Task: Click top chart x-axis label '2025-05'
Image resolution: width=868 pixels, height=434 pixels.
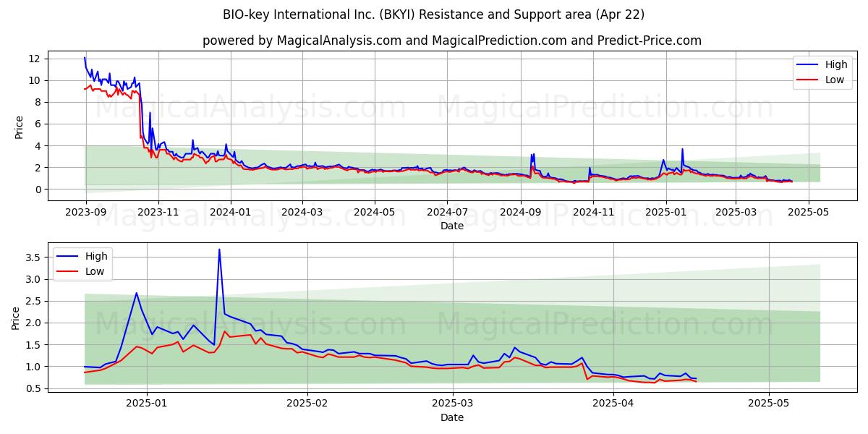Action: pyautogui.click(x=807, y=213)
